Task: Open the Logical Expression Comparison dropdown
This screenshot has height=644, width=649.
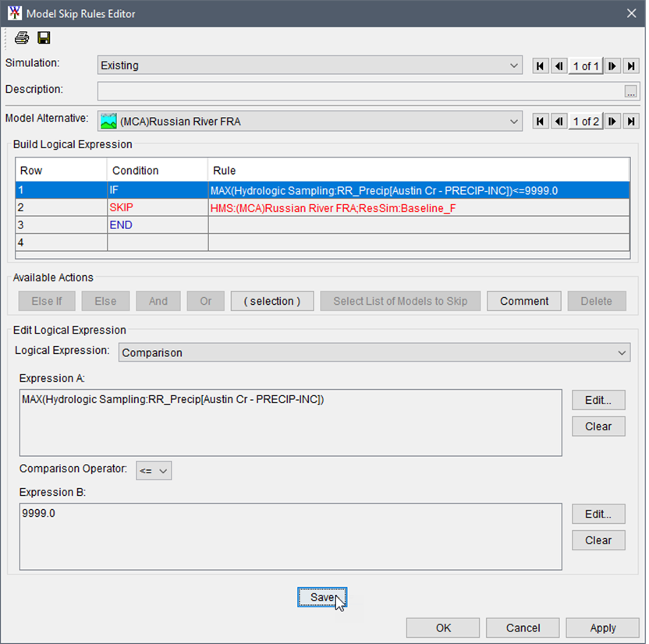Action: pos(622,352)
